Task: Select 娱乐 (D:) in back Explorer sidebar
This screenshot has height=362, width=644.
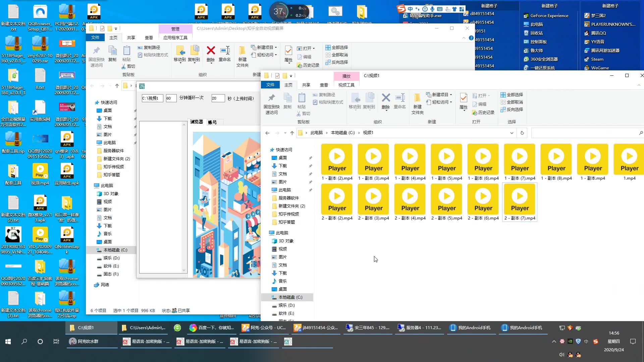Action: [x=111, y=258]
